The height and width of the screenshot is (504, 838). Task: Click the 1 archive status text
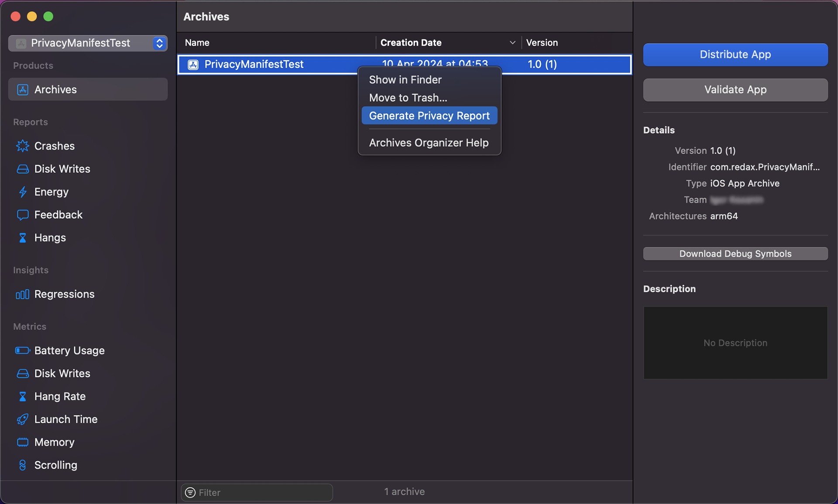(405, 492)
